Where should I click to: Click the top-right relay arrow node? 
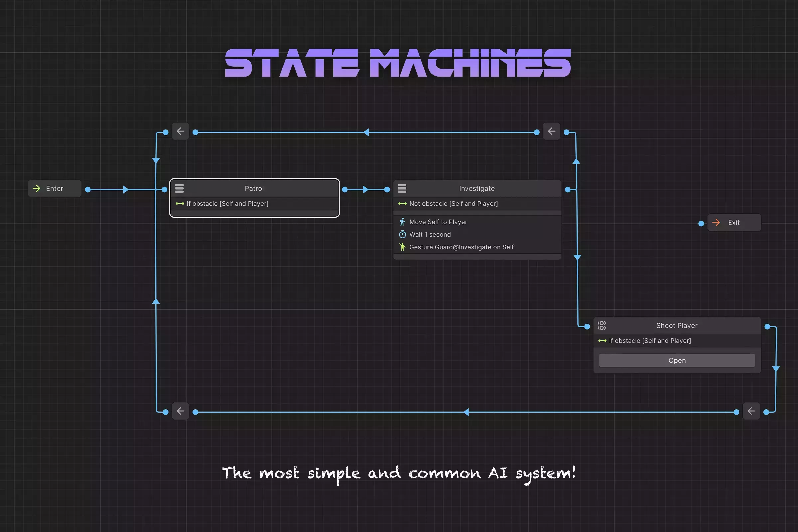point(551,131)
